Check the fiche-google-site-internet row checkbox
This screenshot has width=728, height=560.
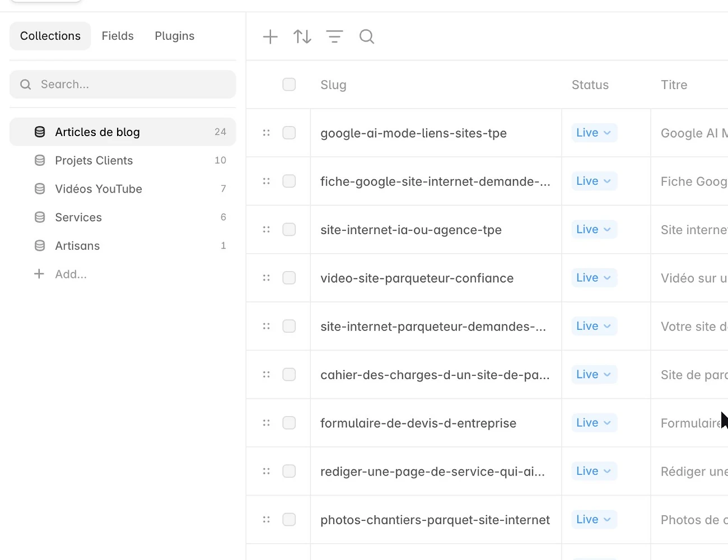[289, 181]
